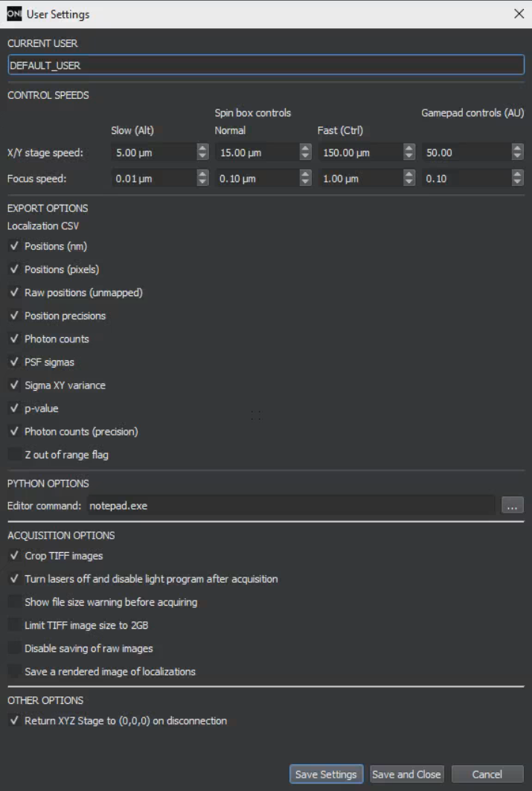Click the Save Settings button
The image size is (532, 791).
[x=326, y=774]
